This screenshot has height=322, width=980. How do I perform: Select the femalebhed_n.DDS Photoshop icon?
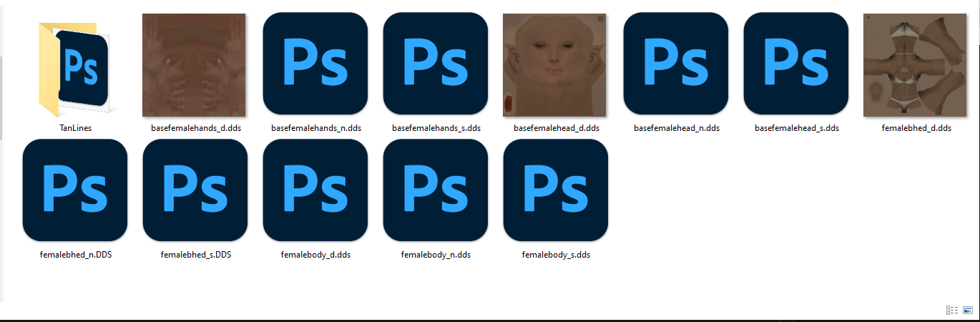point(75,190)
